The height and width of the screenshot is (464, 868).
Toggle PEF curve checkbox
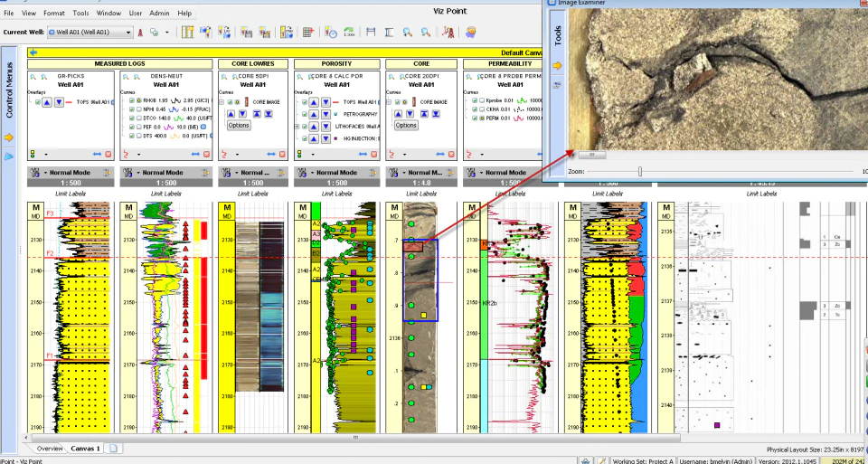[x=132, y=127]
